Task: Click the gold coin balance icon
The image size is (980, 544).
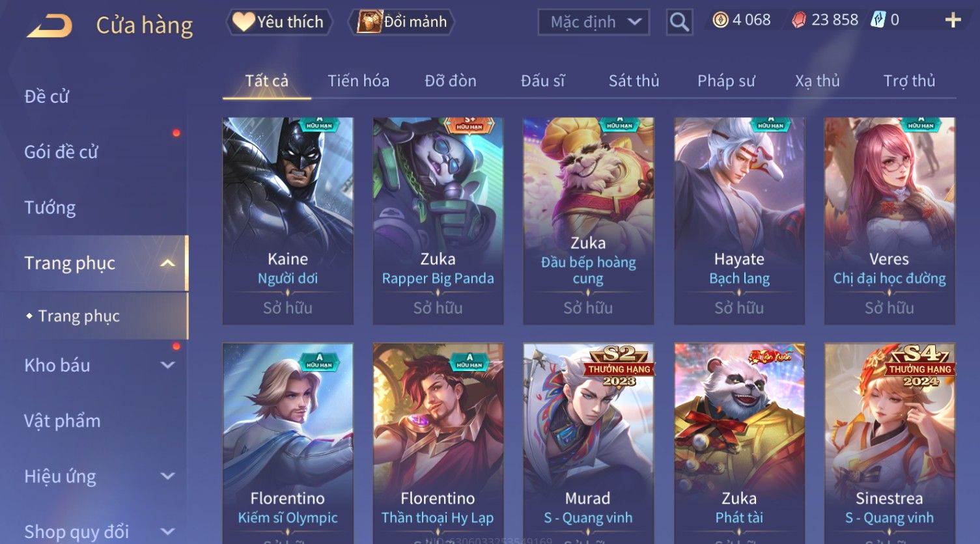Action: coord(720,20)
